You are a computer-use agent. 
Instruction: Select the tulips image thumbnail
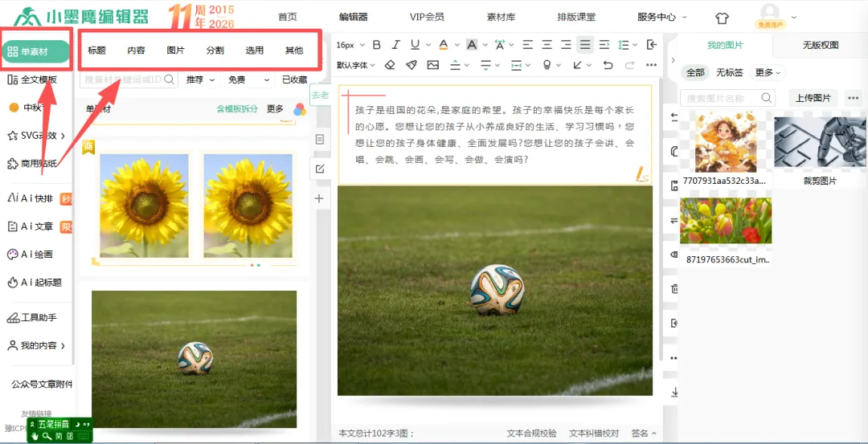click(725, 220)
